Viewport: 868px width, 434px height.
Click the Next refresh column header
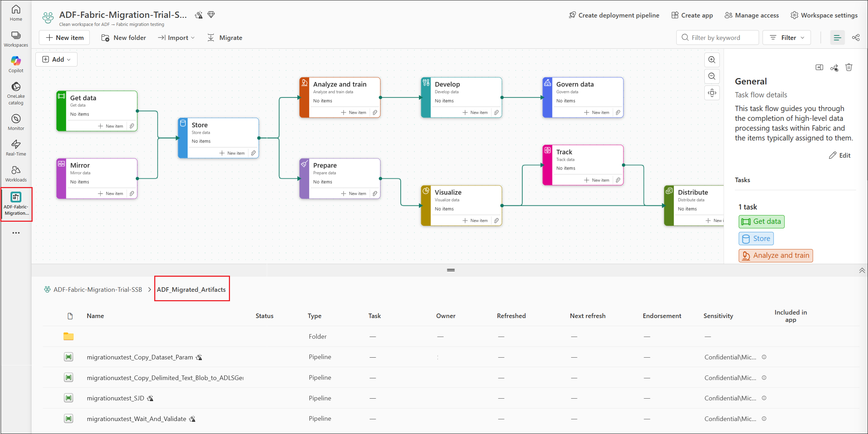tap(588, 316)
